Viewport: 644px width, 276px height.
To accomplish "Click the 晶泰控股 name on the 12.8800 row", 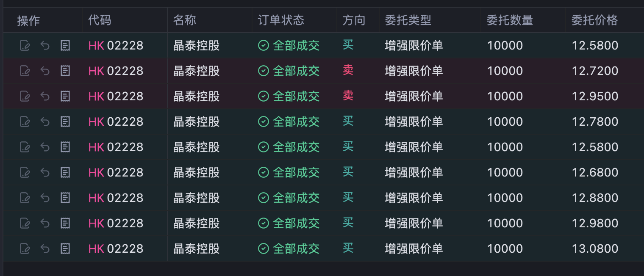I will [196, 198].
